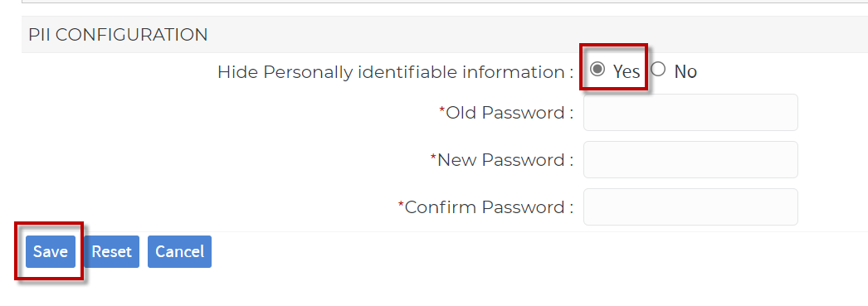Click the "No" label text
Image resolution: width=868 pixels, height=306 pixels.
[x=685, y=71]
